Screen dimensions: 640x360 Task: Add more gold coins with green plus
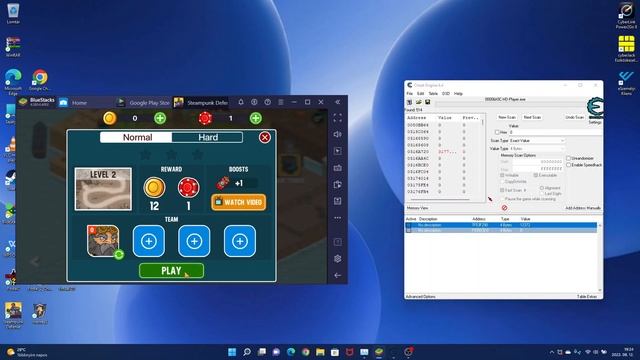pyautogui.click(x=160, y=118)
